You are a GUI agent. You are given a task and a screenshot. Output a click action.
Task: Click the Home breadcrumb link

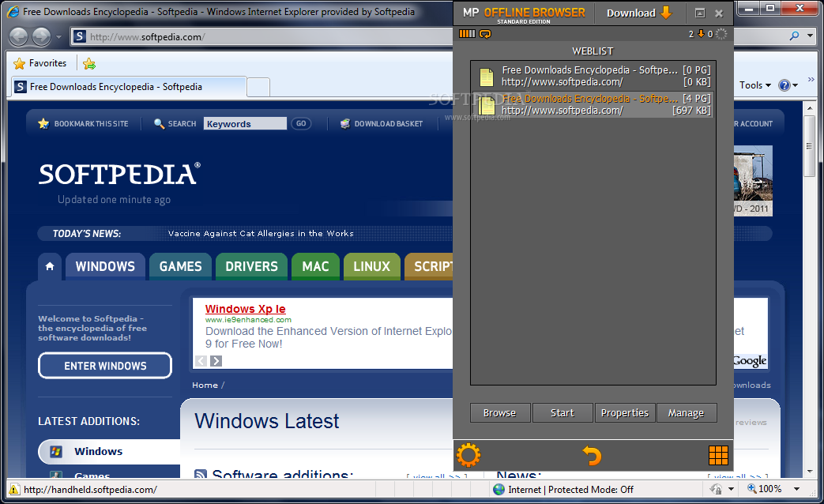pos(205,386)
